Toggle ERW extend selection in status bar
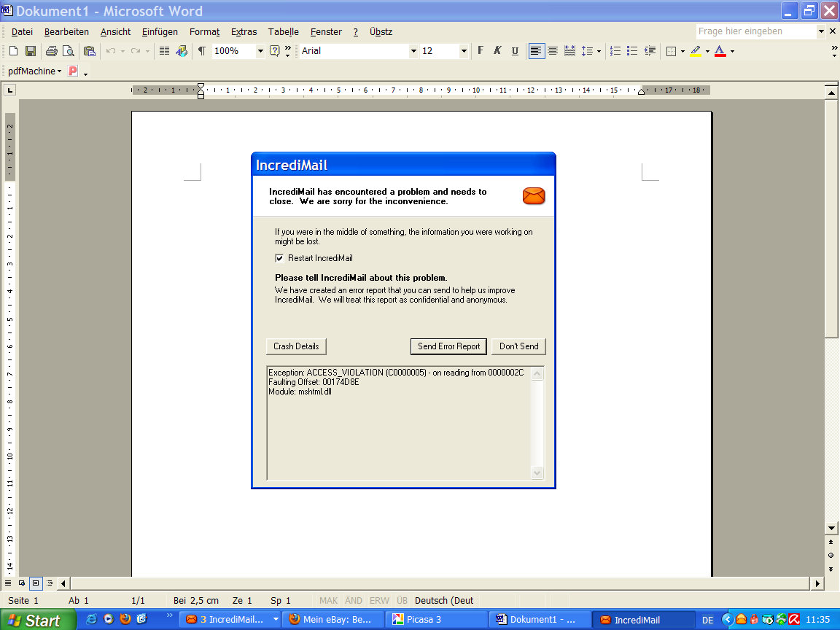 [379, 601]
